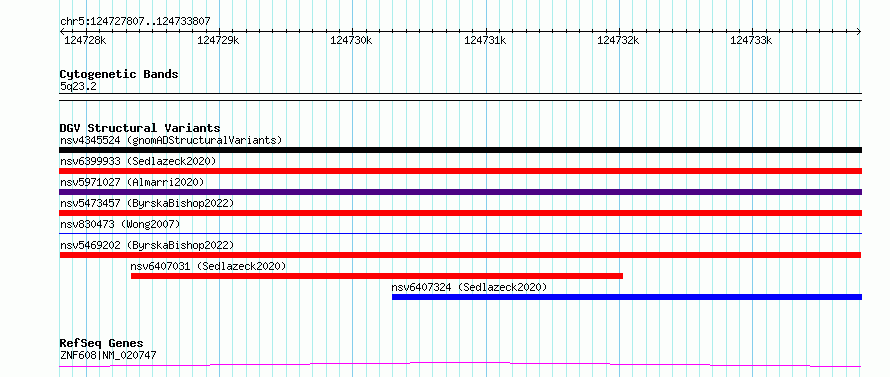Click the 124731k ruler tick label
The height and width of the screenshot is (377, 890).
pyautogui.click(x=485, y=40)
